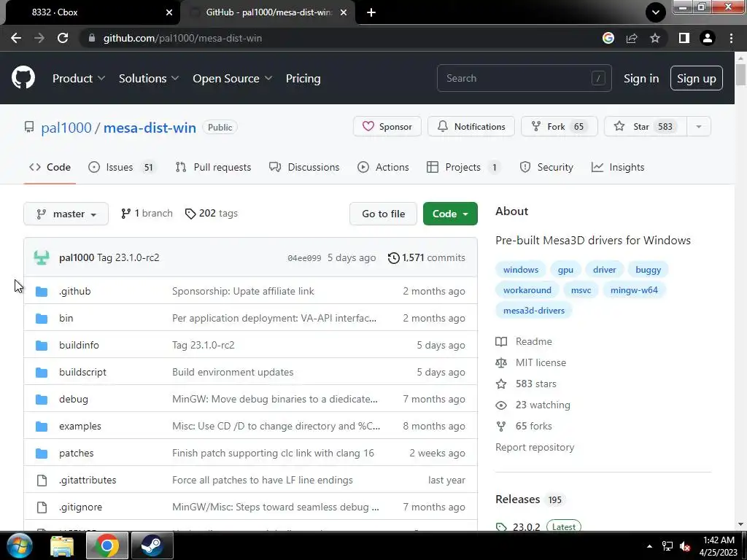Switch to the Actions tab
Viewport: 747px width, 560px height.
click(384, 167)
